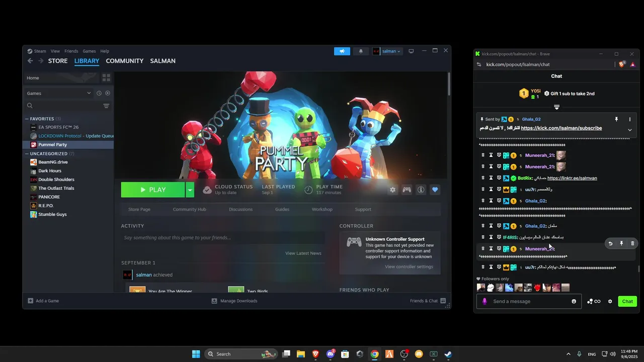Image resolution: width=644 pixels, height=362 pixels.
Task: Launch Pummel Party with PLAY button
Action: [153, 190]
